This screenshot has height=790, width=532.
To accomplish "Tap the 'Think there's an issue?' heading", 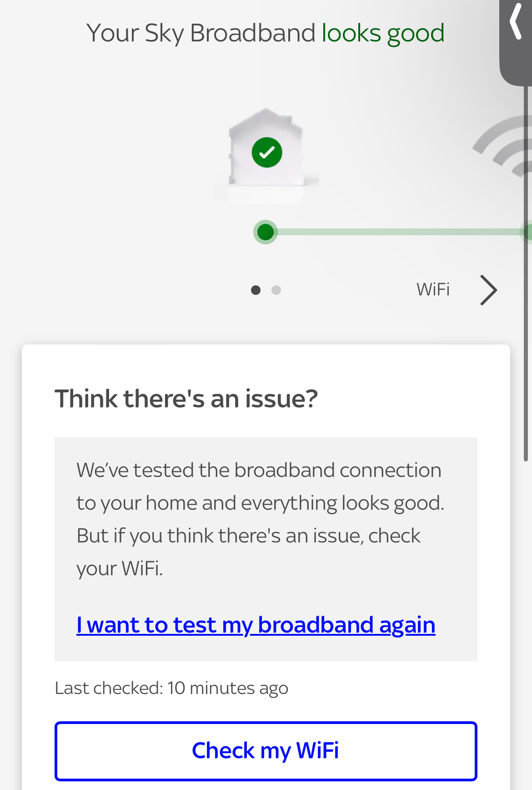I will click(186, 399).
